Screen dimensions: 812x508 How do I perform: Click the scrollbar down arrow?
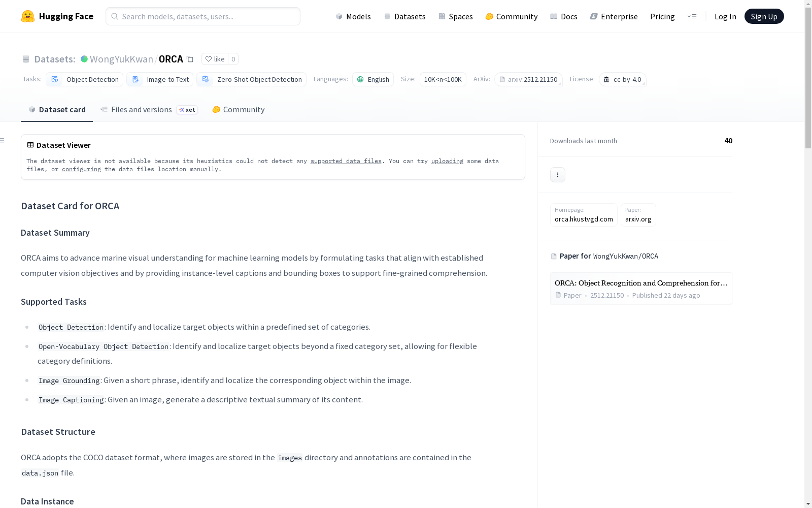(x=808, y=503)
